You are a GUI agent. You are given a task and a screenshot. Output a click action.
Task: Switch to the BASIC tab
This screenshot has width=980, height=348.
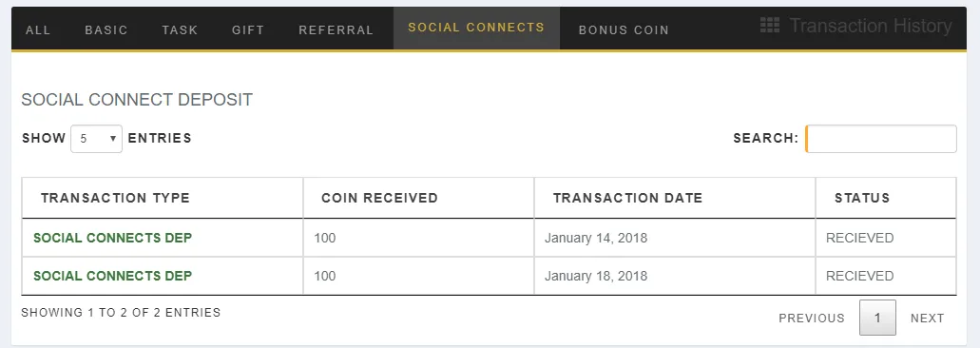[106, 30]
